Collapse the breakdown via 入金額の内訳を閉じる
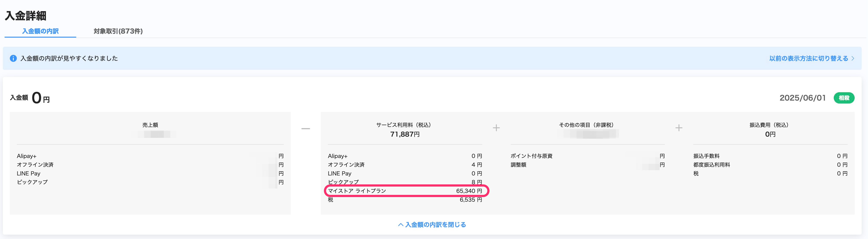This screenshot has width=868, height=239. coord(435,225)
